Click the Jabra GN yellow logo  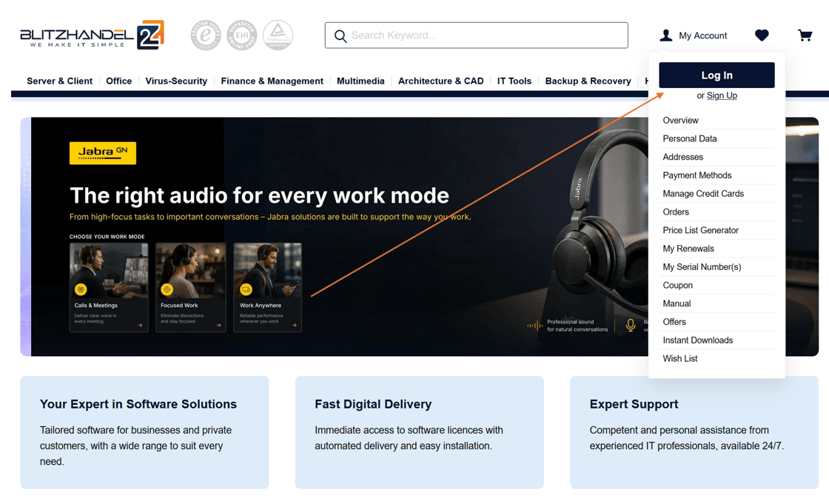click(103, 153)
